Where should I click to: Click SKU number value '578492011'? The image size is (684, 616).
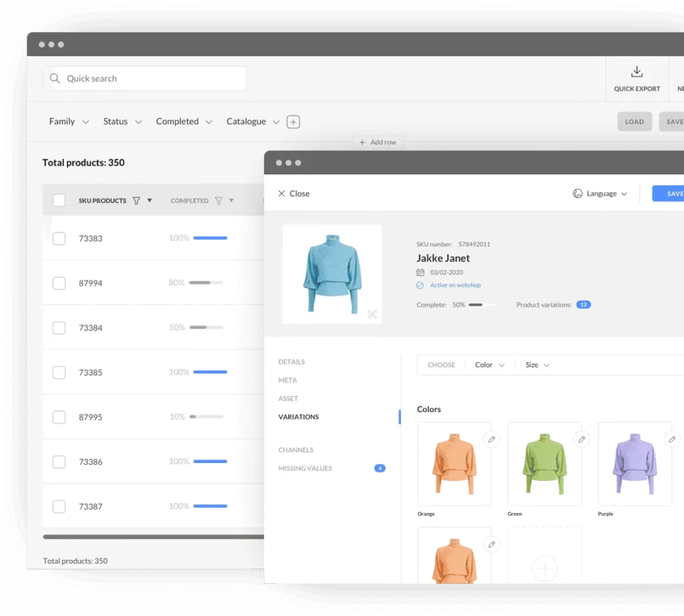[474, 245]
